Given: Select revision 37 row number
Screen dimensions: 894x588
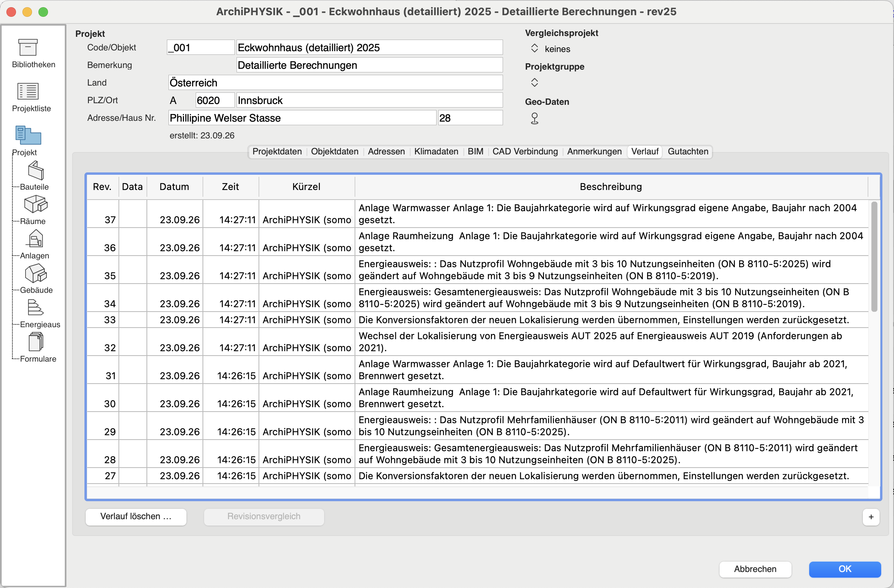Looking at the screenshot, I should [x=110, y=220].
